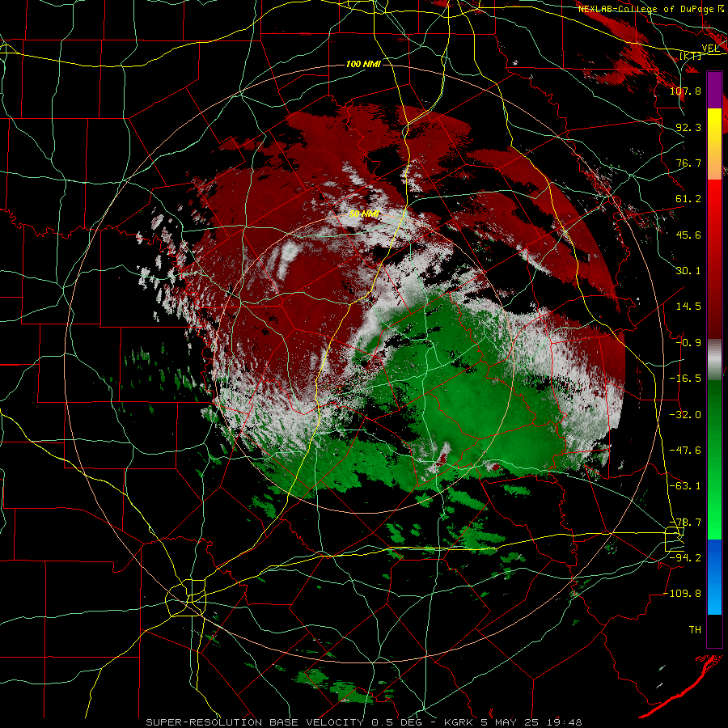Viewport: 728px width, 728px height.
Task: Select the -47.6 velocity label
Action: coord(685,451)
